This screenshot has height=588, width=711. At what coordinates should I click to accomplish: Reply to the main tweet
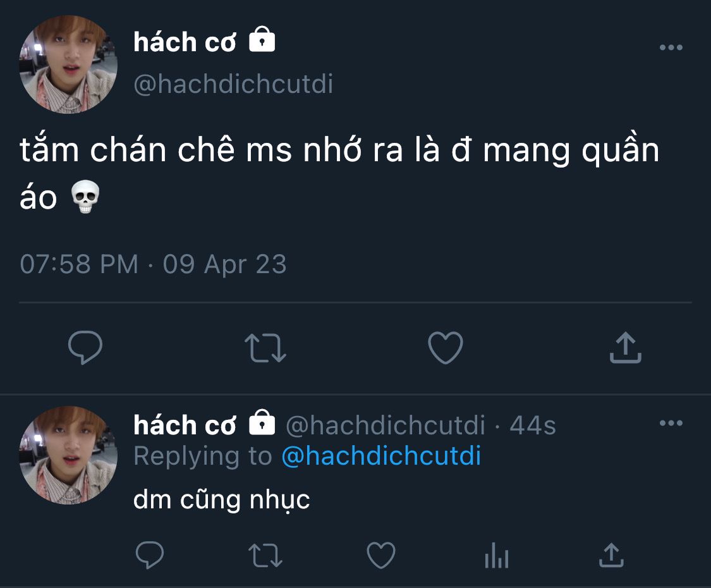click(85, 348)
